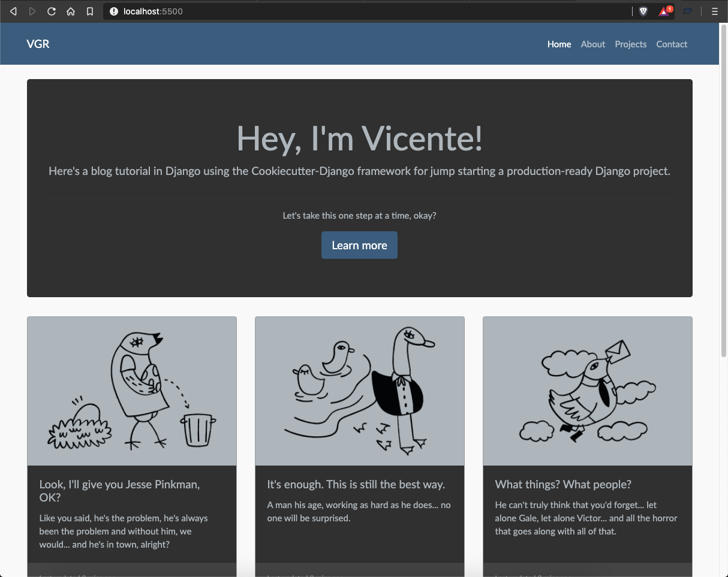Click the browser forward arrow
This screenshot has height=577, width=728.
tap(32, 11)
